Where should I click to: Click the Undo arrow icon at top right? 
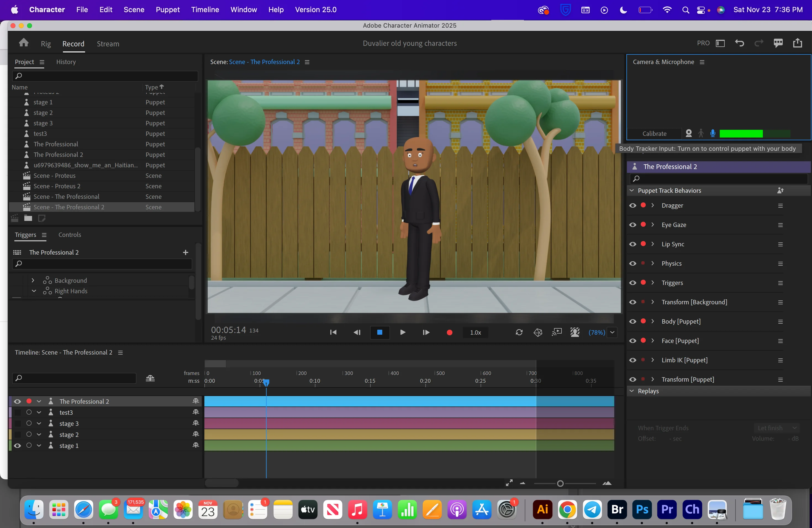click(739, 43)
